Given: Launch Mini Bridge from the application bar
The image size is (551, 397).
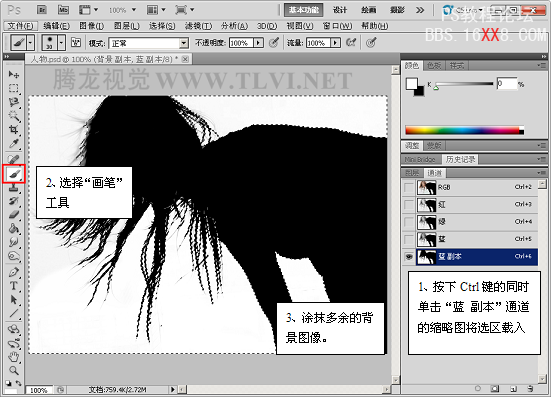Looking at the screenshot, I should (63, 10).
